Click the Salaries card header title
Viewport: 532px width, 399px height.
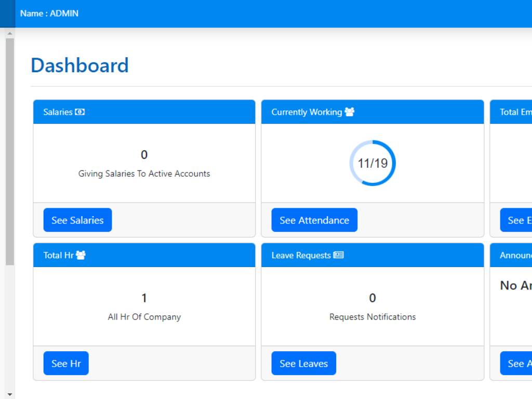pyautogui.click(x=58, y=112)
